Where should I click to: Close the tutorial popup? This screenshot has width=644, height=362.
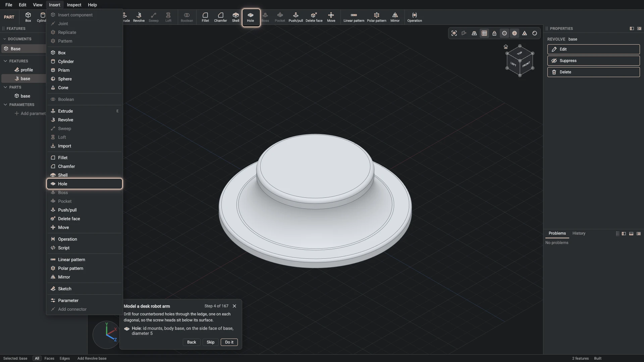point(234,306)
